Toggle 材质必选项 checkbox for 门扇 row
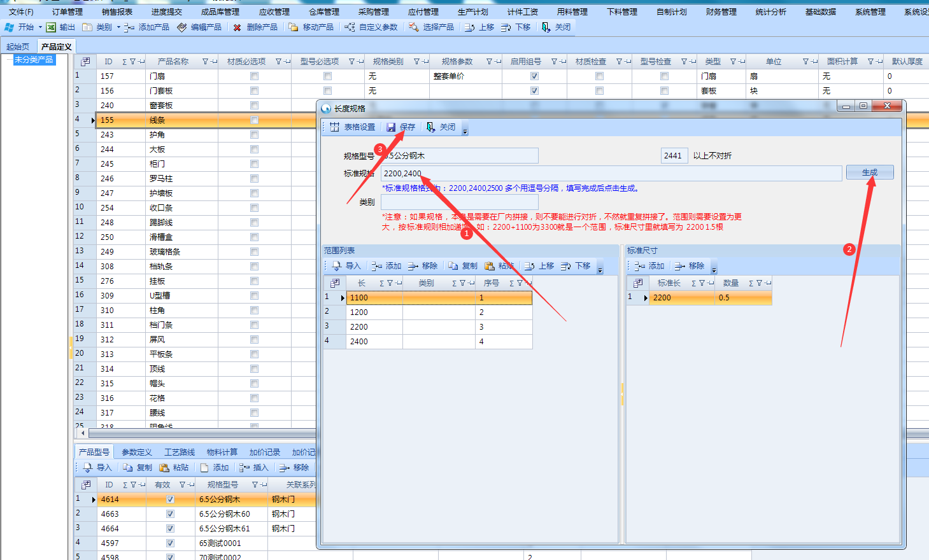 click(x=255, y=76)
